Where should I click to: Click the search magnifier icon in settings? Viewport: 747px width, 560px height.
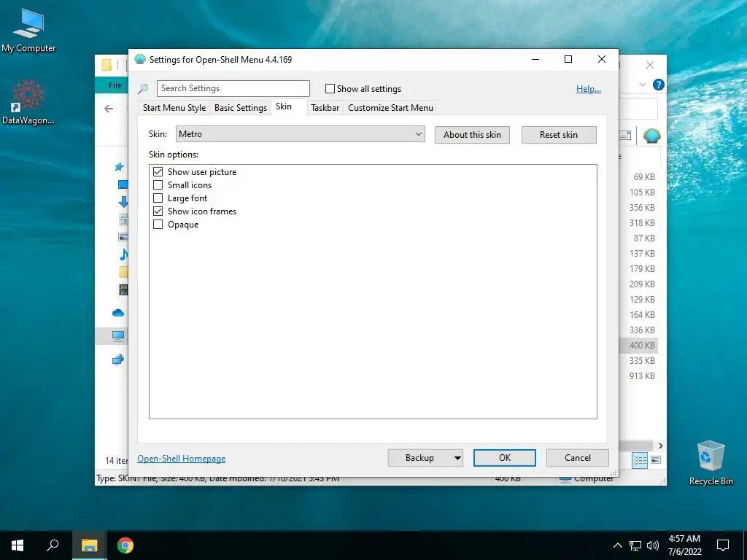(142, 89)
